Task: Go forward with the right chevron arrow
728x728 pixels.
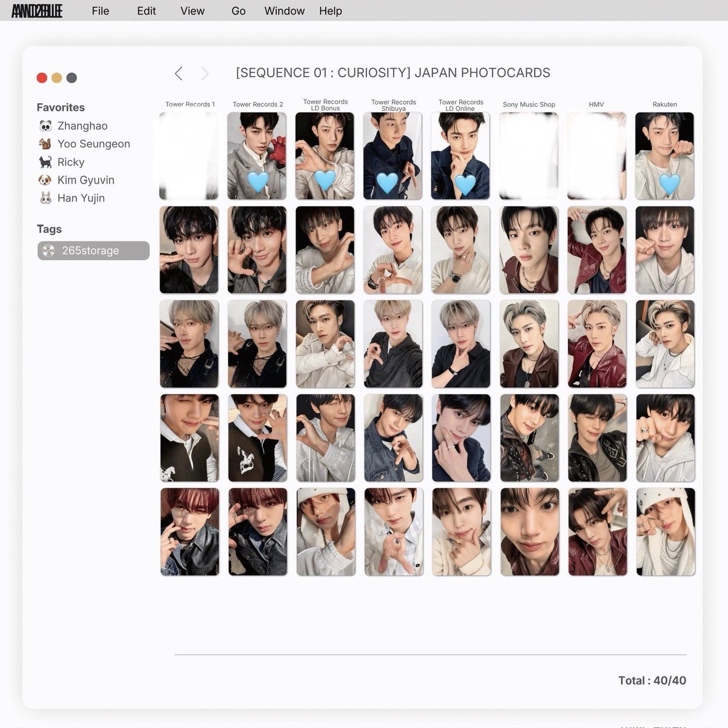Action: [x=205, y=73]
